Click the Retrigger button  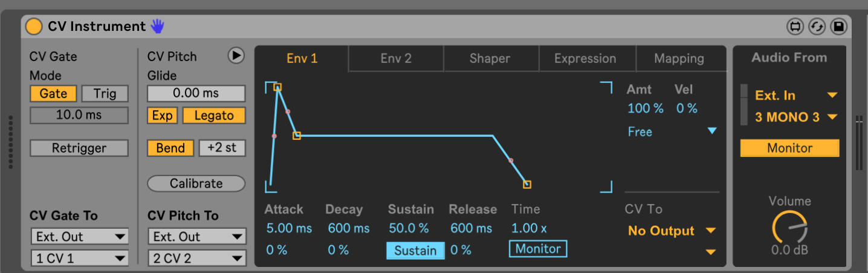(79, 148)
